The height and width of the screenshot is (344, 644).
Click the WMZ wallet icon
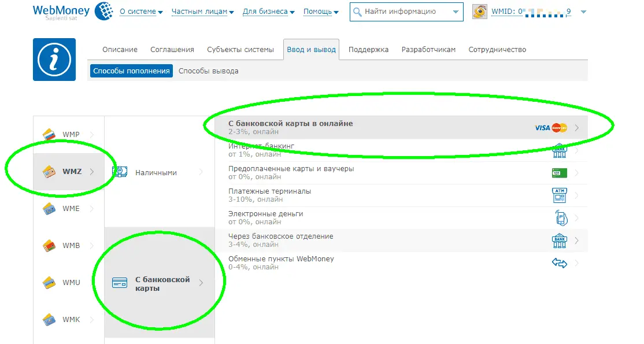[x=49, y=171]
